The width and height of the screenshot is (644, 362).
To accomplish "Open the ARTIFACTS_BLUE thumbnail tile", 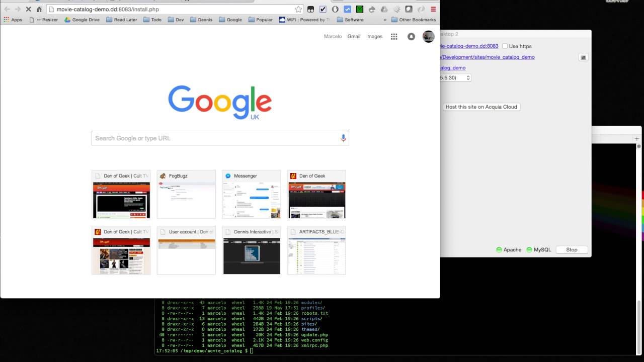I will click(x=316, y=250).
